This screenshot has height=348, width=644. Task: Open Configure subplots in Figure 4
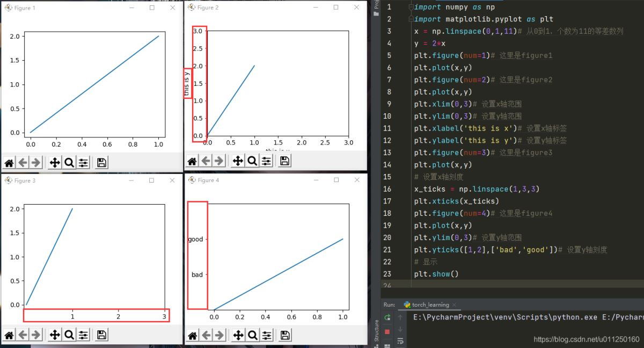coord(267,336)
